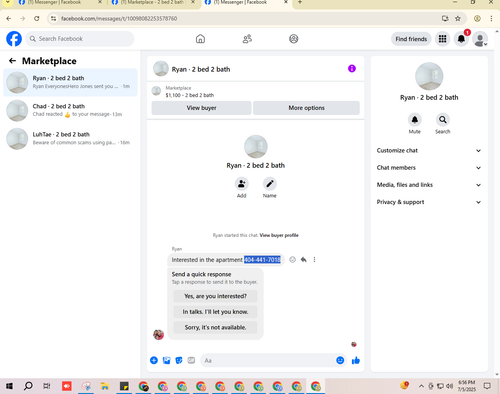Open more actions dots on Ryan's message
This screenshot has height=394, width=500.
click(x=314, y=260)
